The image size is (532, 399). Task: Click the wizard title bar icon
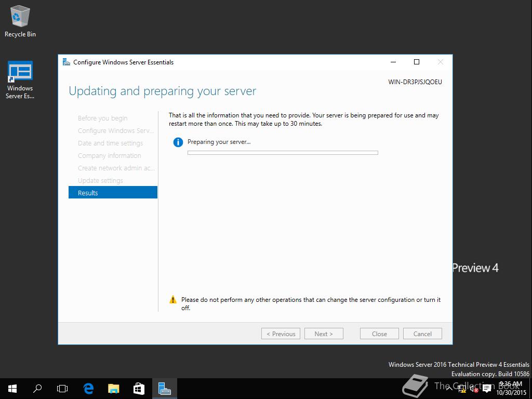[x=66, y=62]
